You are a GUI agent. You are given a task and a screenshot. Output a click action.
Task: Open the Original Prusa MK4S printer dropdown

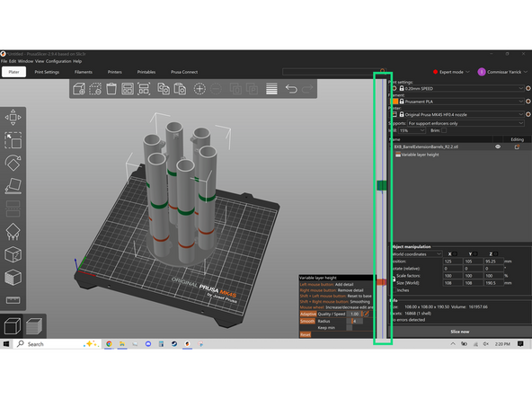click(460, 114)
